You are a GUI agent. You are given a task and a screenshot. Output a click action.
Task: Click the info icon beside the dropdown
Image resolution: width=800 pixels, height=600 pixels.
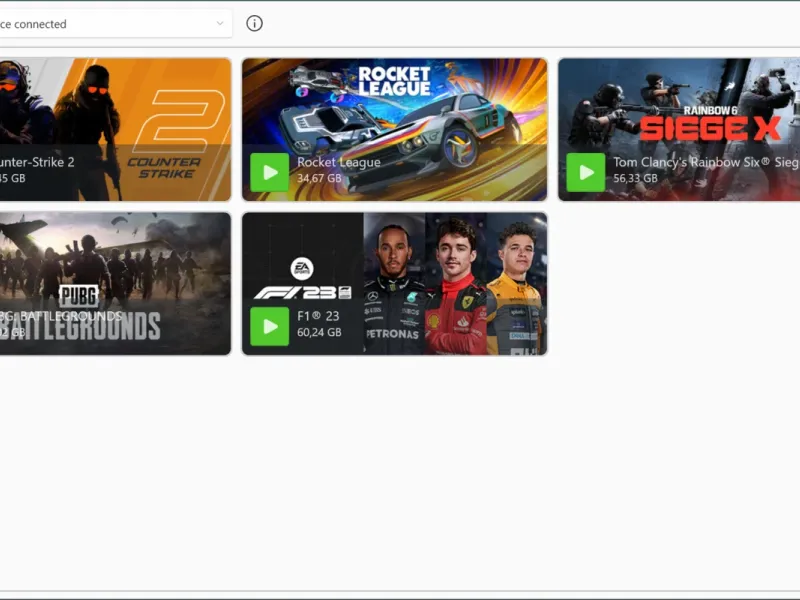tap(254, 23)
